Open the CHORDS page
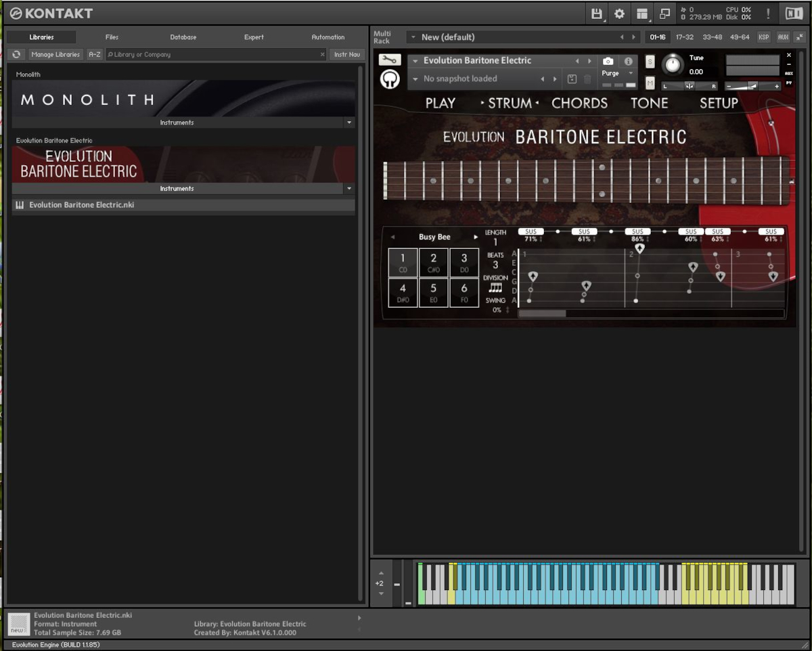 tap(579, 103)
